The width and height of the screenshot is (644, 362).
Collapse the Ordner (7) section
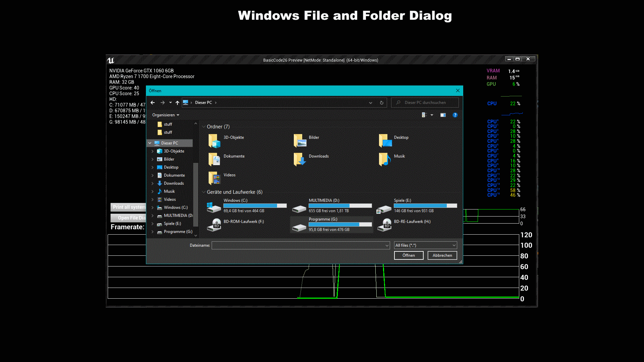[204, 126]
